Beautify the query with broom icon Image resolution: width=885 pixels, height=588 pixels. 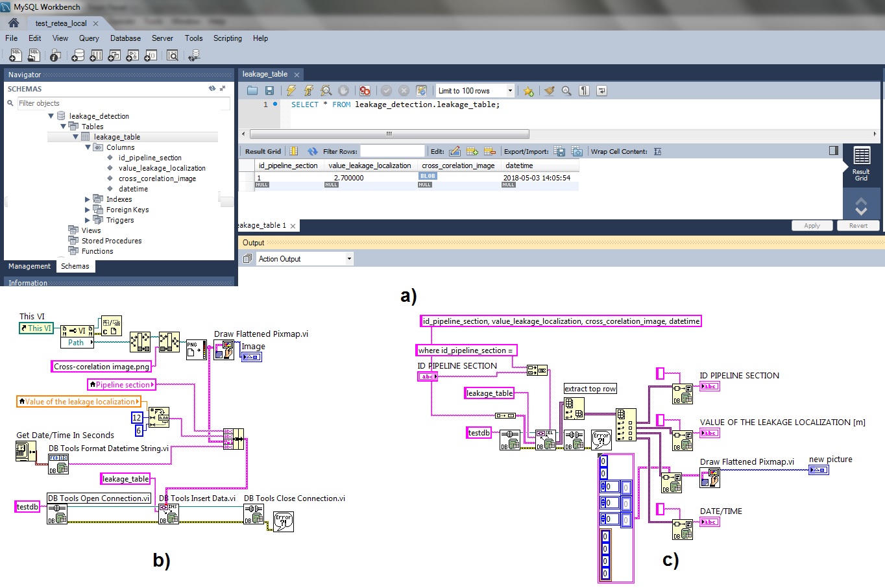point(549,91)
